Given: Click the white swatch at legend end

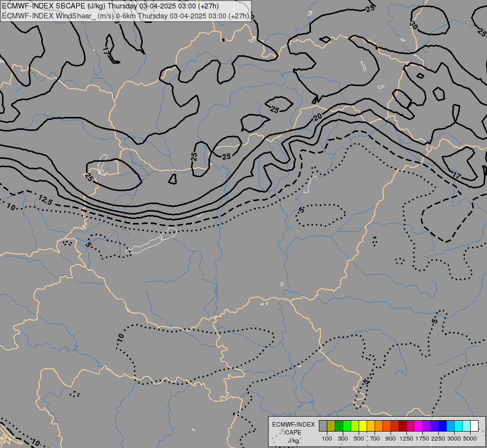Looking at the screenshot, I should click(474, 426).
